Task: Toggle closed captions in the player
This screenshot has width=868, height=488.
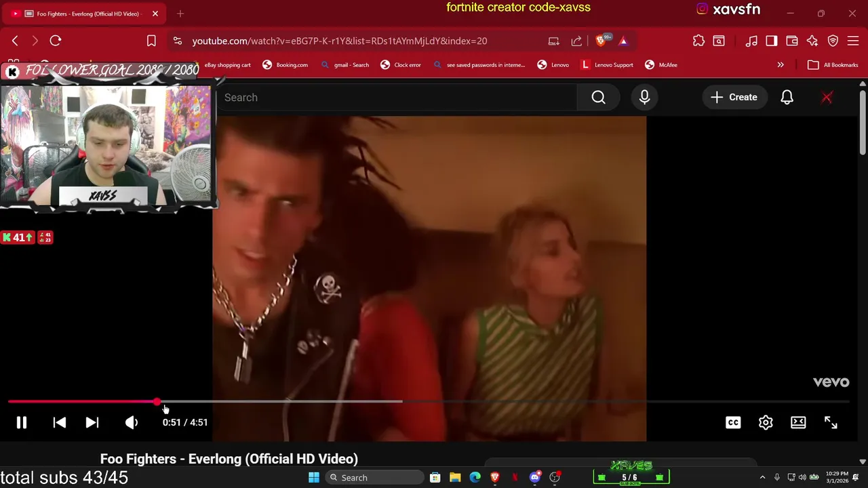Action: 733,422
